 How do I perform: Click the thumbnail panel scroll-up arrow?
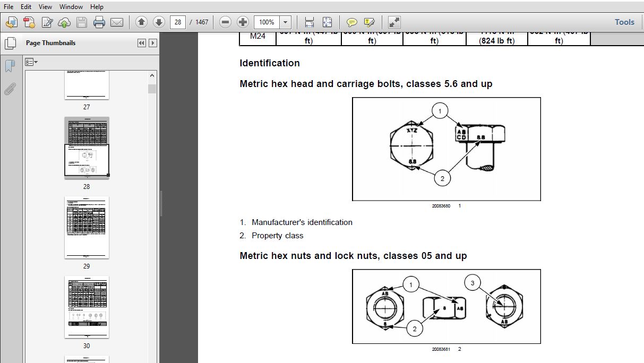click(x=152, y=75)
